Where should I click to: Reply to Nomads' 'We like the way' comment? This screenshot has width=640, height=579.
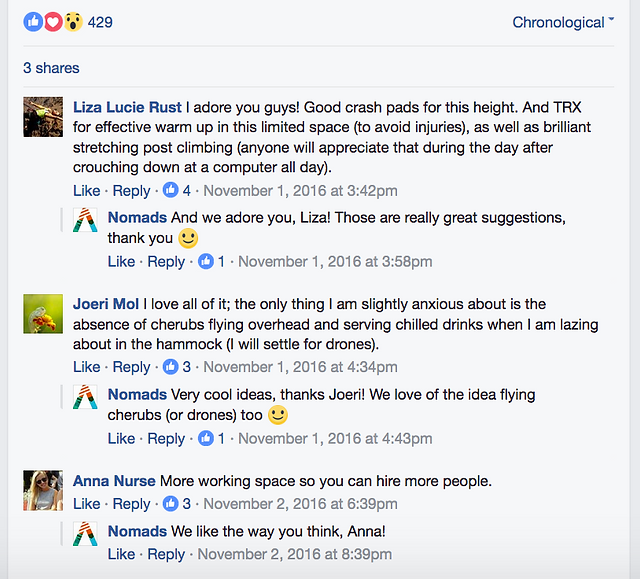click(x=166, y=554)
